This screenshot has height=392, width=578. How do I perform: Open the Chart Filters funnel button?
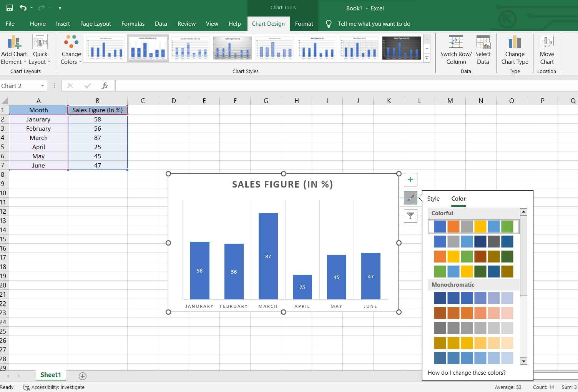click(410, 216)
